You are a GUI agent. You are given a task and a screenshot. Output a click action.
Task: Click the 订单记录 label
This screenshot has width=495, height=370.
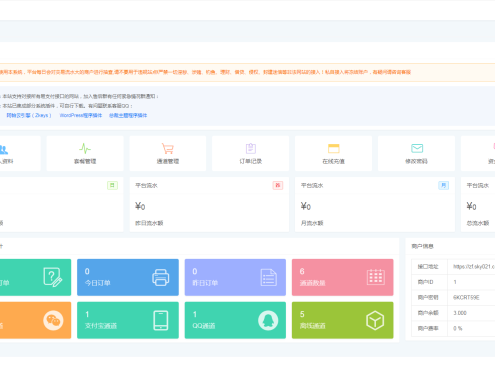pos(251,161)
